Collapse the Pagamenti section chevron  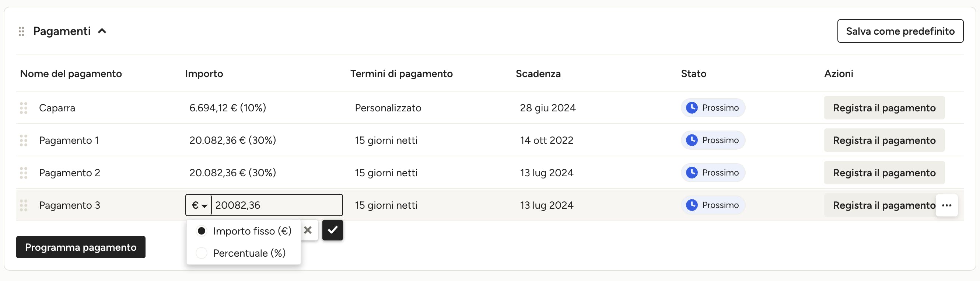click(x=102, y=31)
